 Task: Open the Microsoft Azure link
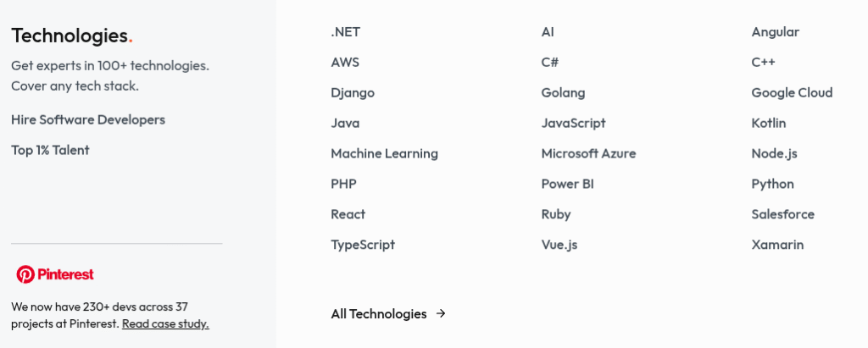point(588,153)
